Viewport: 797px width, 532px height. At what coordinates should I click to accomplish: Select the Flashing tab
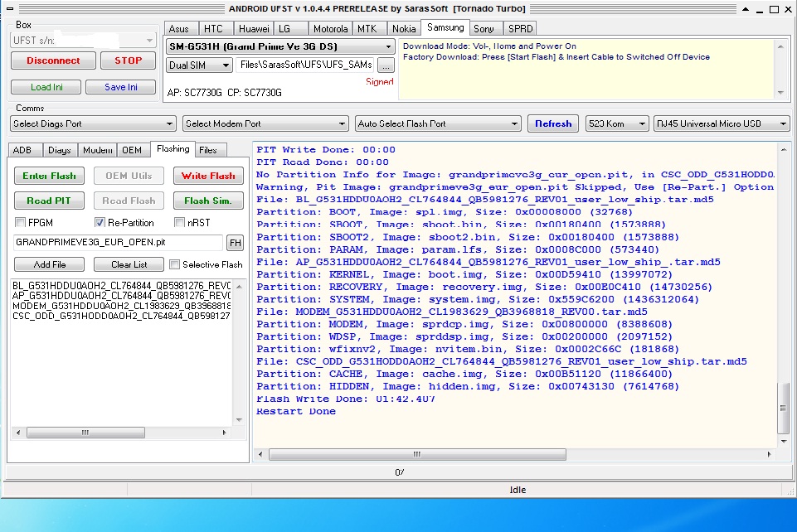coord(173,148)
